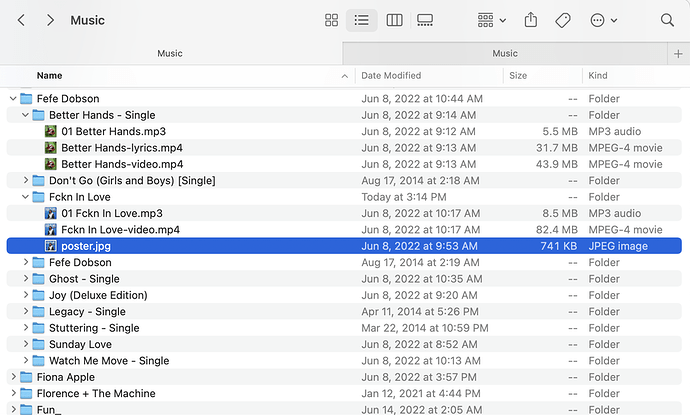Switch to icon grid view
This screenshot has height=415, width=690.
[x=331, y=20]
